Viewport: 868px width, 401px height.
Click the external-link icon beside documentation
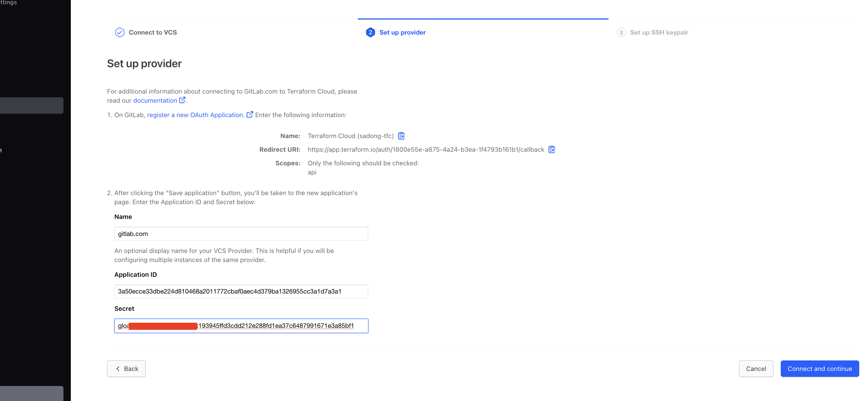(x=182, y=100)
